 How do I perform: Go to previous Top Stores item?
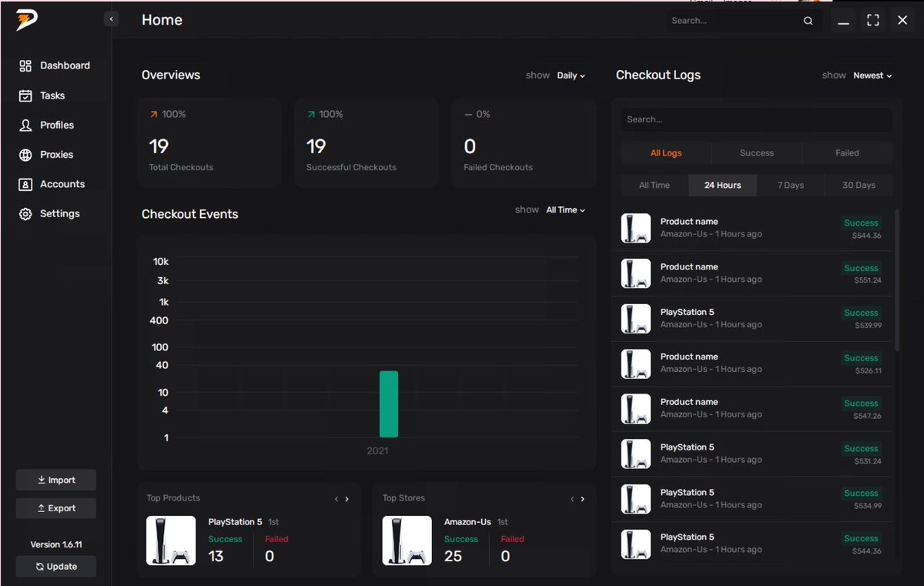click(x=572, y=499)
